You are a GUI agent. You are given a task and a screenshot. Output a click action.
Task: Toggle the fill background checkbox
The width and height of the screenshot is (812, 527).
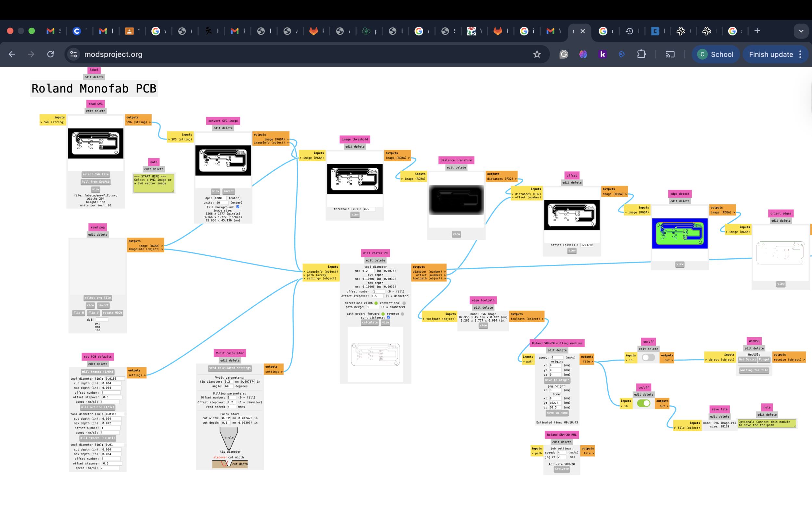coord(238,207)
